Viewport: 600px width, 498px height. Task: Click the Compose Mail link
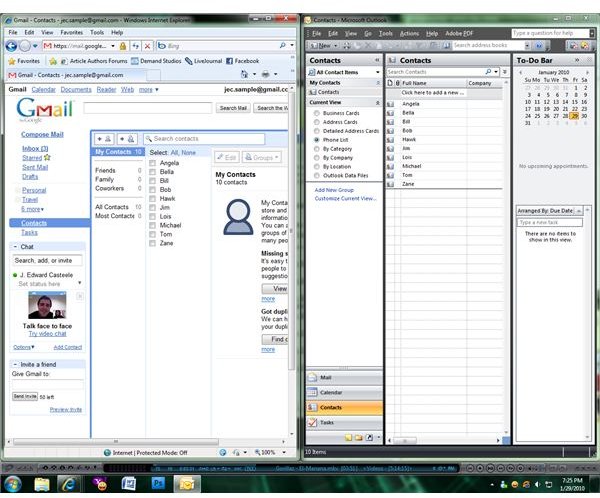(x=42, y=134)
